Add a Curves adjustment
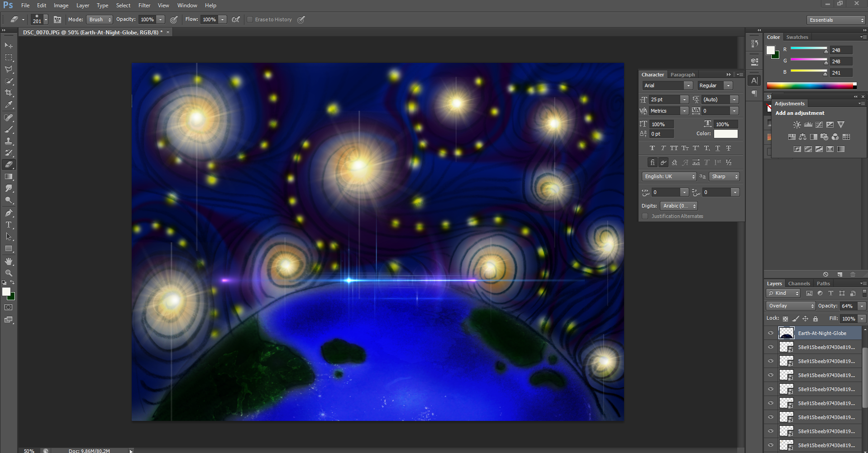The width and height of the screenshot is (868, 453). click(x=819, y=124)
